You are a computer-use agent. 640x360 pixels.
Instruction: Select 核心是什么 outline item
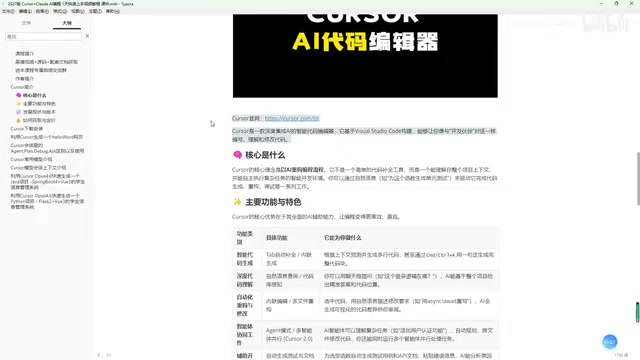(34, 96)
